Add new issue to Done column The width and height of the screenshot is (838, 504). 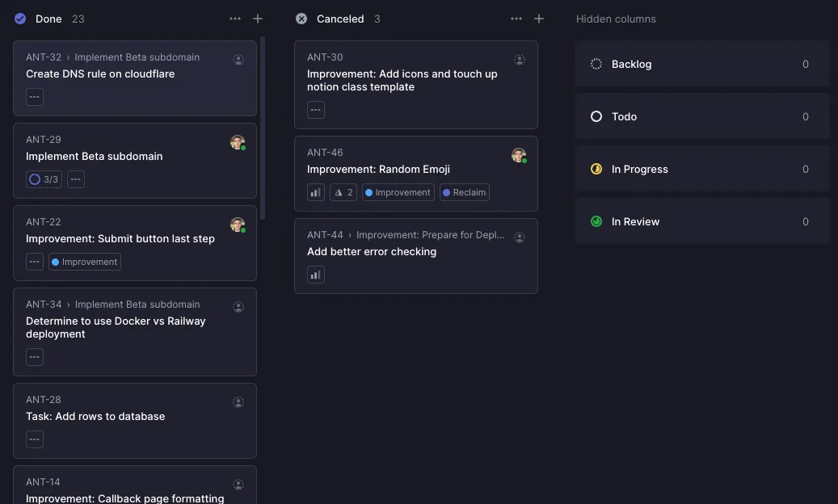[x=258, y=19]
